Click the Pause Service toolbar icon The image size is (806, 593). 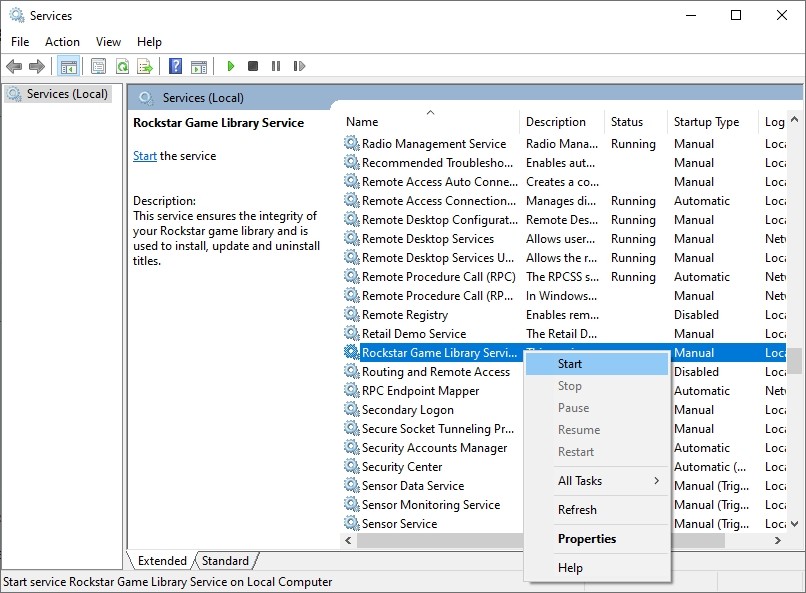coord(276,66)
